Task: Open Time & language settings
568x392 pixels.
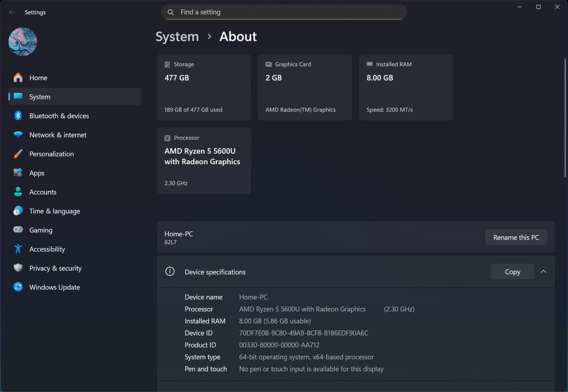Action: [x=74, y=211]
